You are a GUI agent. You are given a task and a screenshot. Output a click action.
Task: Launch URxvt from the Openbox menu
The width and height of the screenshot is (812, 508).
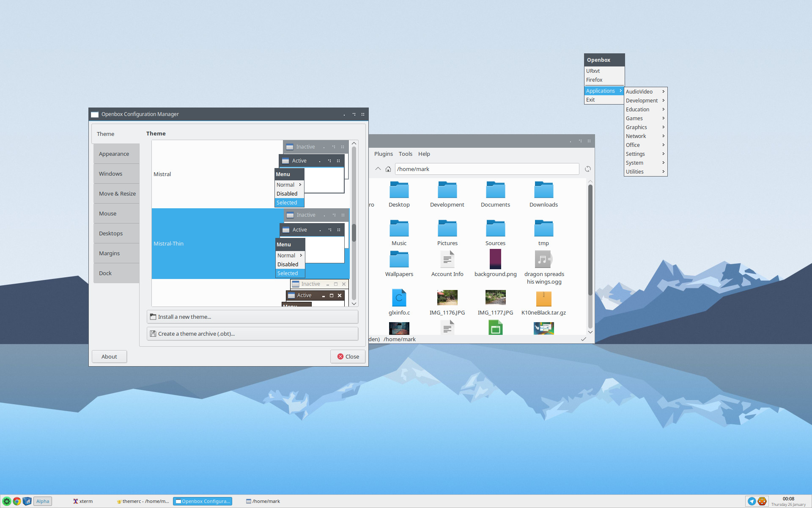point(604,71)
